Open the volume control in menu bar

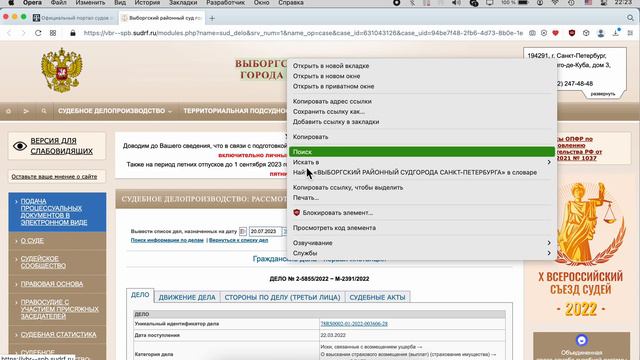[x=456, y=2]
